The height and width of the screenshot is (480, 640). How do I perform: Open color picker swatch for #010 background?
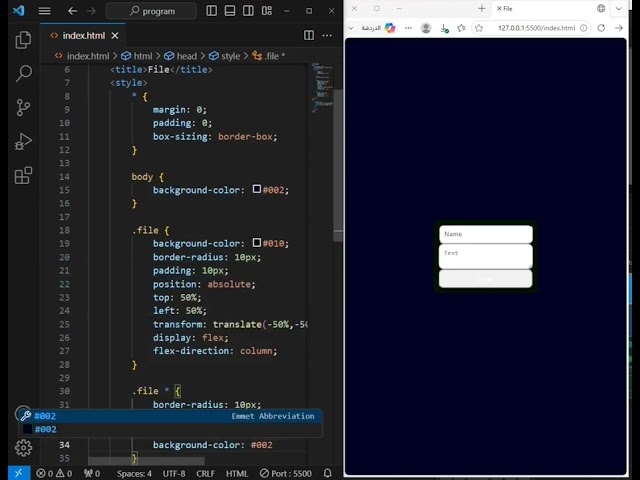coord(257,242)
